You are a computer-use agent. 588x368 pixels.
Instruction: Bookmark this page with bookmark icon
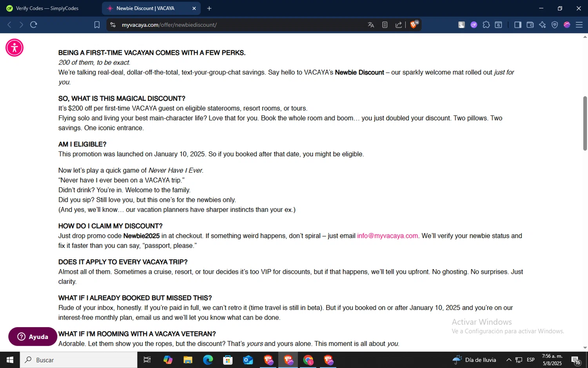point(97,25)
